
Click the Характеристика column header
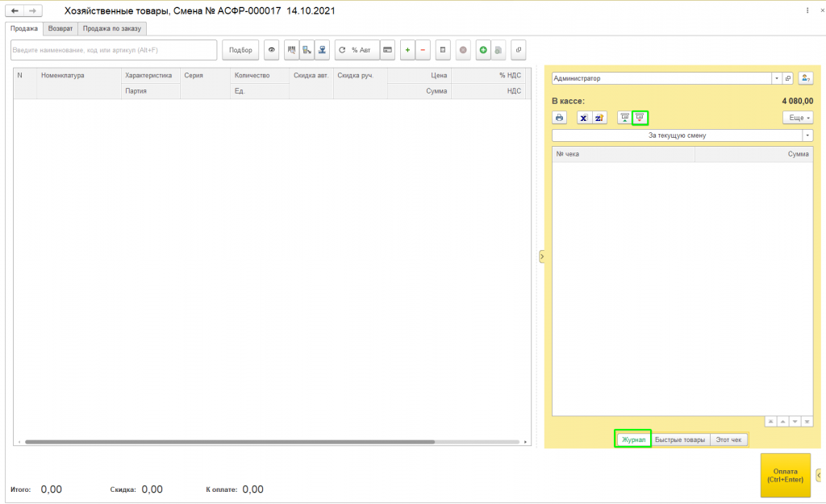pyautogui.click(x=151, y=75)
